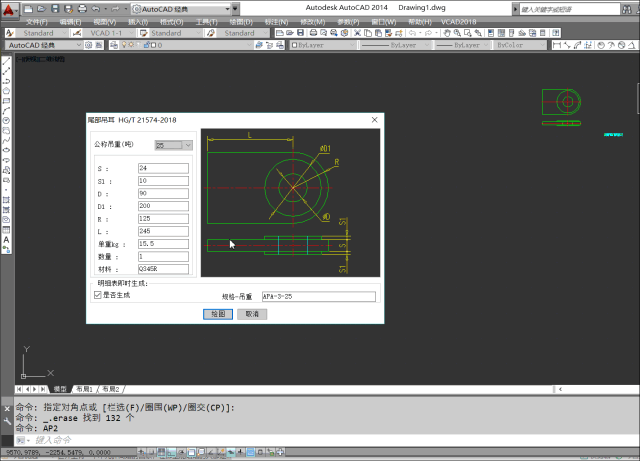Viewport: 640px width, 461px height.
Task: Click the 绘图 button
Action: click(218, 314)
